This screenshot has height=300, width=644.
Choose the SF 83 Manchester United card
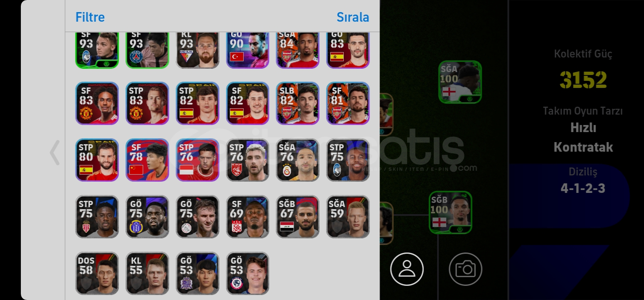tap(97, 103)
